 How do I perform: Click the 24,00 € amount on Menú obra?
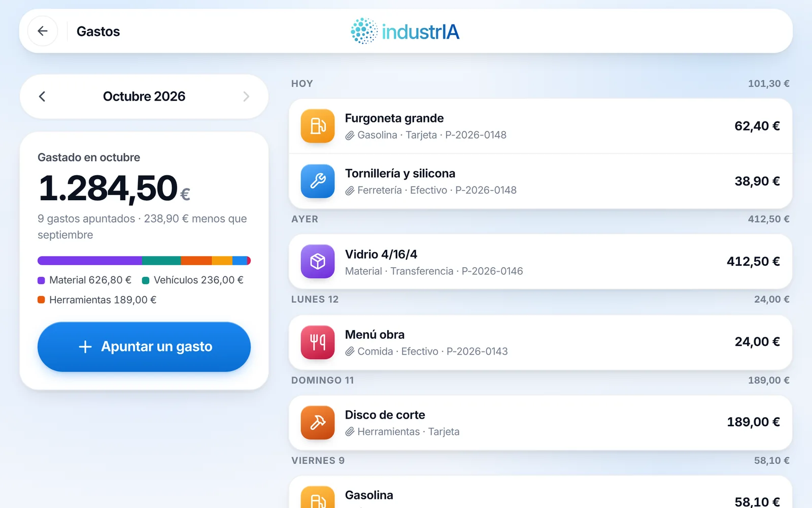[757, 342]
